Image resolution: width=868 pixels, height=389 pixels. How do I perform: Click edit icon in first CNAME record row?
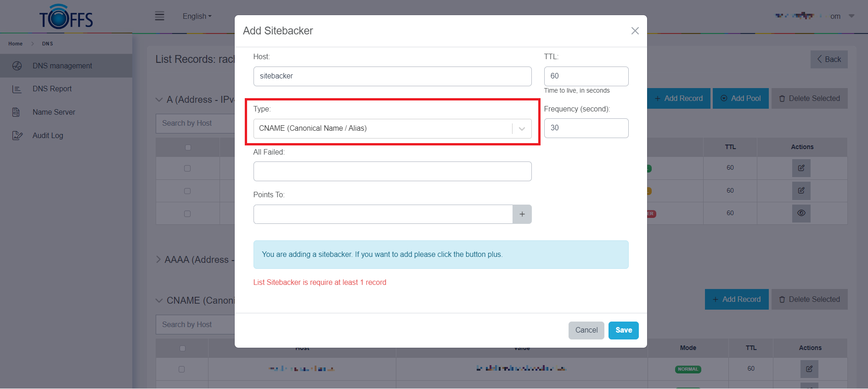[809, 369]
